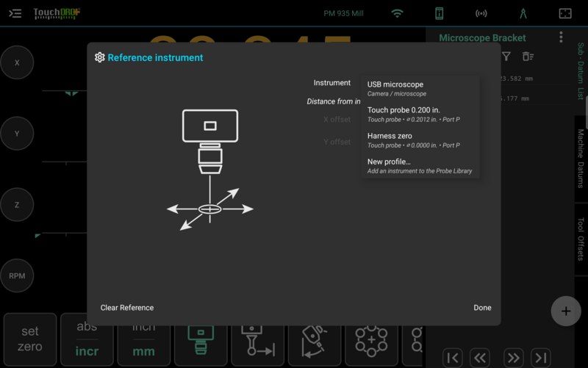
Task: Switch to Tool Offsets tab
Action: point(581,239)
